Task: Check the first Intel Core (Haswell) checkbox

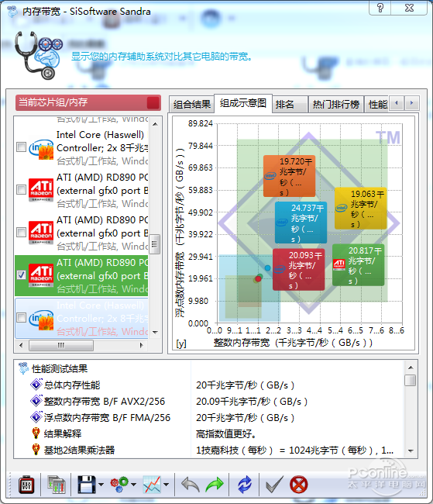Action: click(x=21, y=147)
